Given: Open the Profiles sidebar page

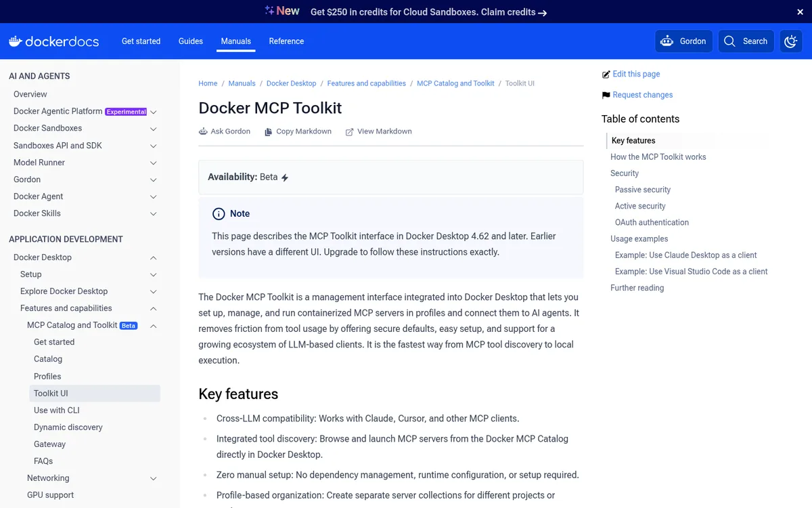Looking at the screenshot, I should (x=47, y=377).
